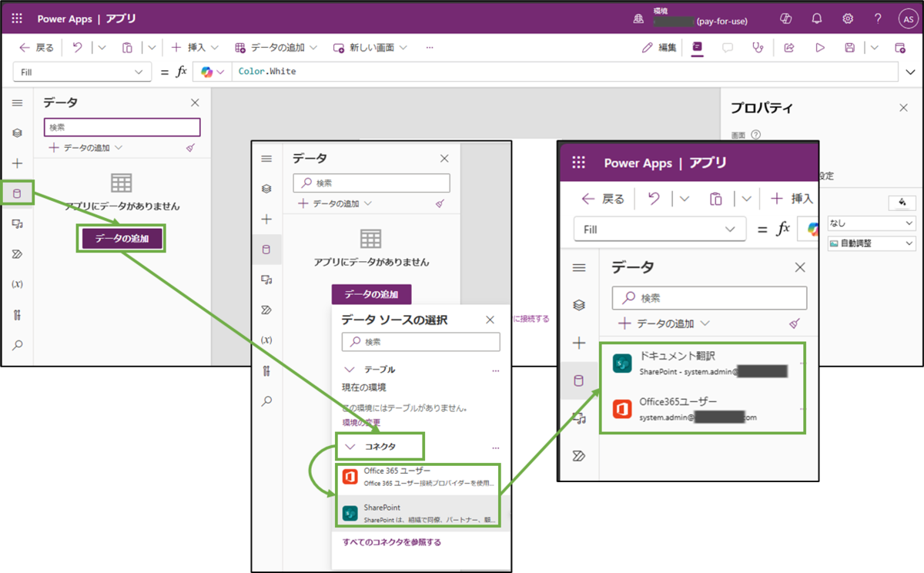Open the なし dropdown in the properties panel
This screenshot has width=924, height=573.
[871, 223]
